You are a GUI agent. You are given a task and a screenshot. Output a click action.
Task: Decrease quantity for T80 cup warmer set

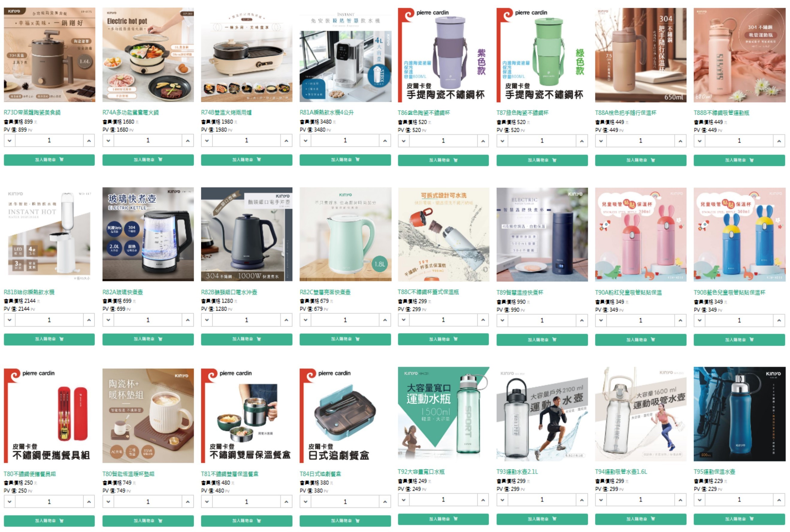(x=108, y=502)
